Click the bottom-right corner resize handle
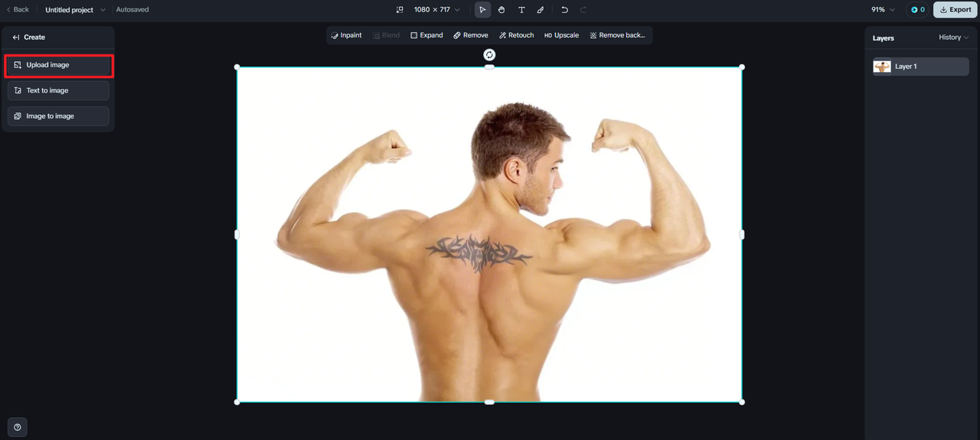This screenshot has height=440, width=980. (742, 402)
